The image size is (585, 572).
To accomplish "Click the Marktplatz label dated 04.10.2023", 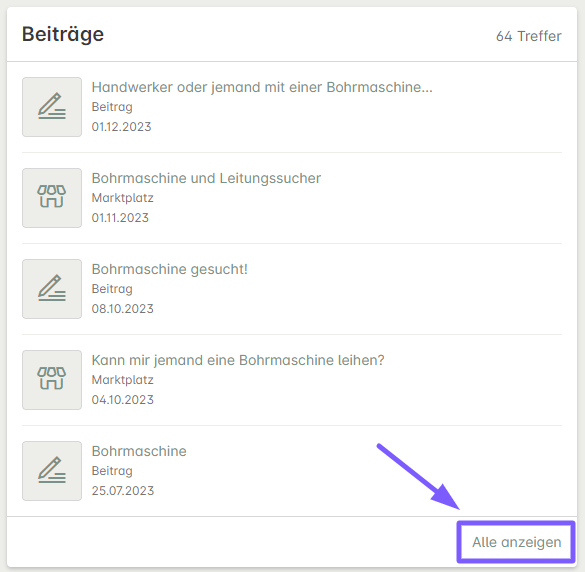I will (x=122, y=380).
